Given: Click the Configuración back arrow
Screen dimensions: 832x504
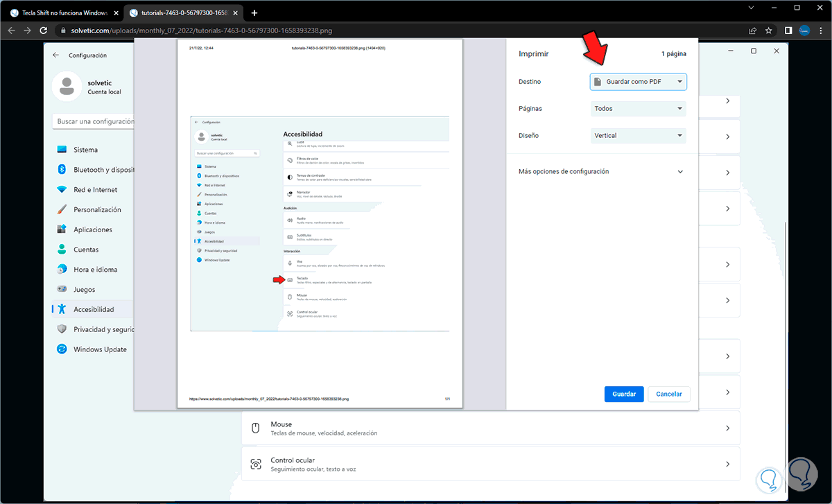Looking at the screenshot, I should tap(56, 55).
